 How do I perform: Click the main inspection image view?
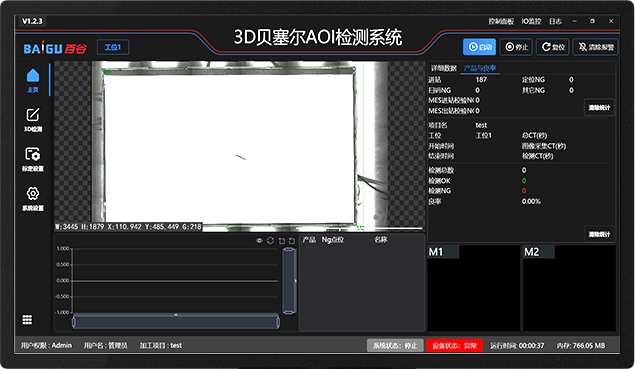tap(240, 146)
